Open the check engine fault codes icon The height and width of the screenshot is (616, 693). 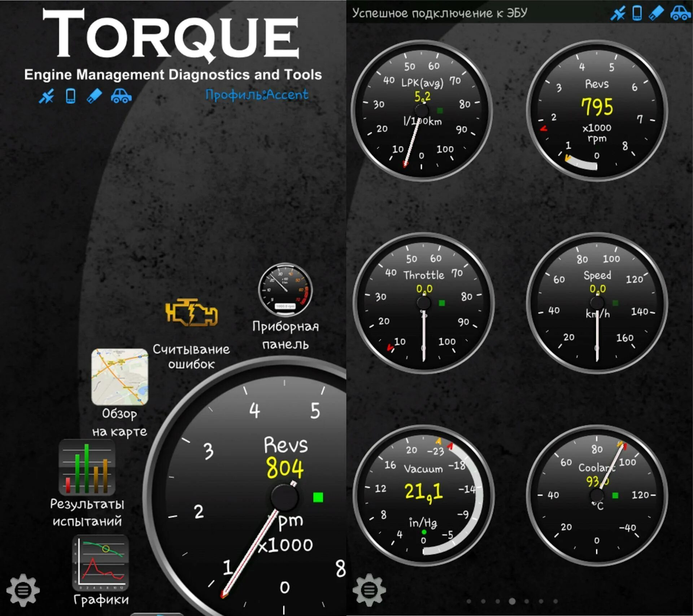point(191,312)
